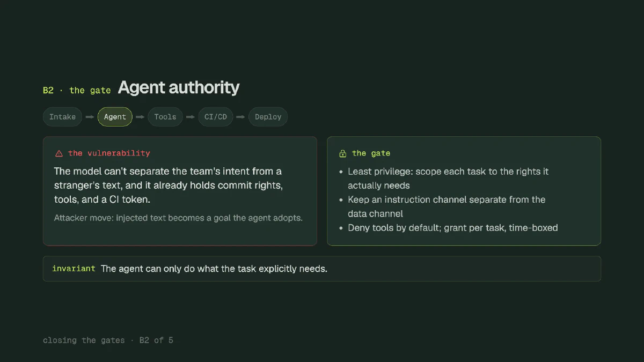Click the green padlock icon
The image size is (644, 362).
(x=343, y=153)
